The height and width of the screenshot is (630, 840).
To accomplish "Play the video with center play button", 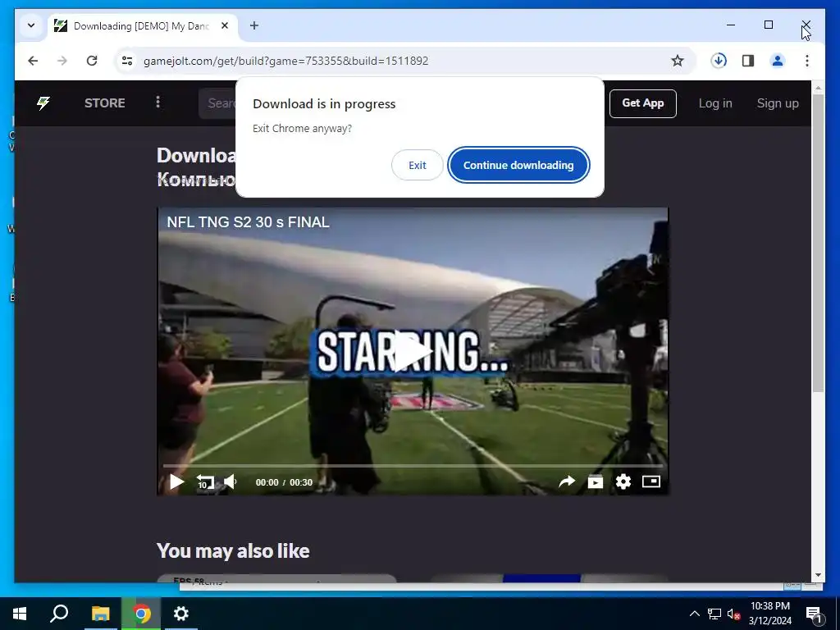I will (413, 351).
